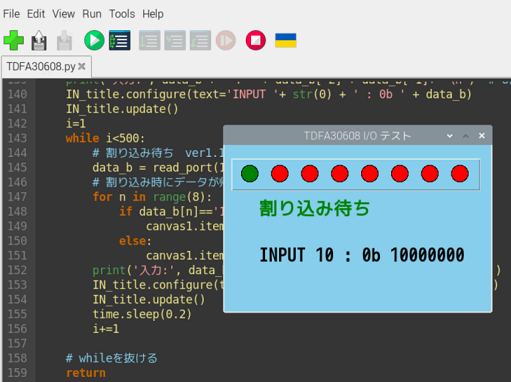Select the TDFA30608.py editor tab
The height and width of the screenshot is (382, 511).
coord(41,66)
